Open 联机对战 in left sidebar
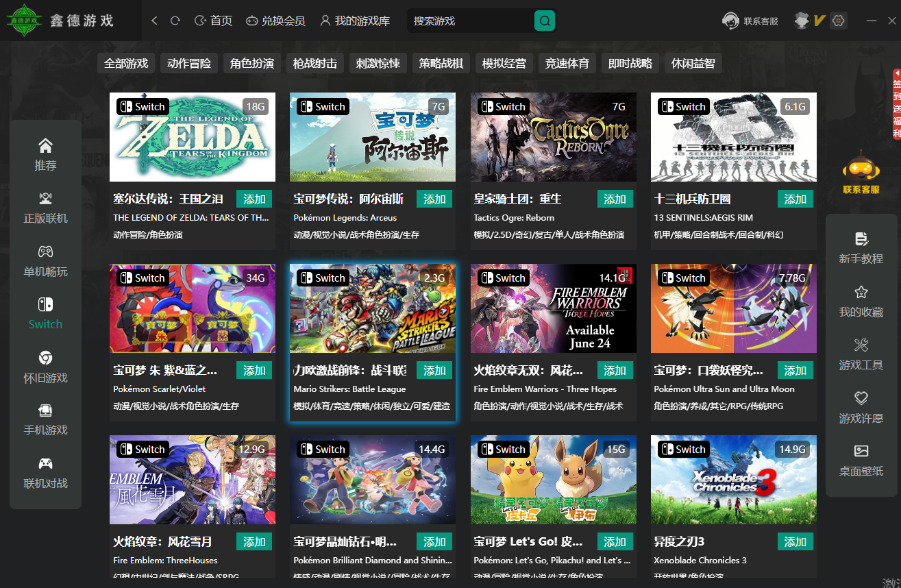This screenshot has height=588, width=901. (x=45, y=474)
